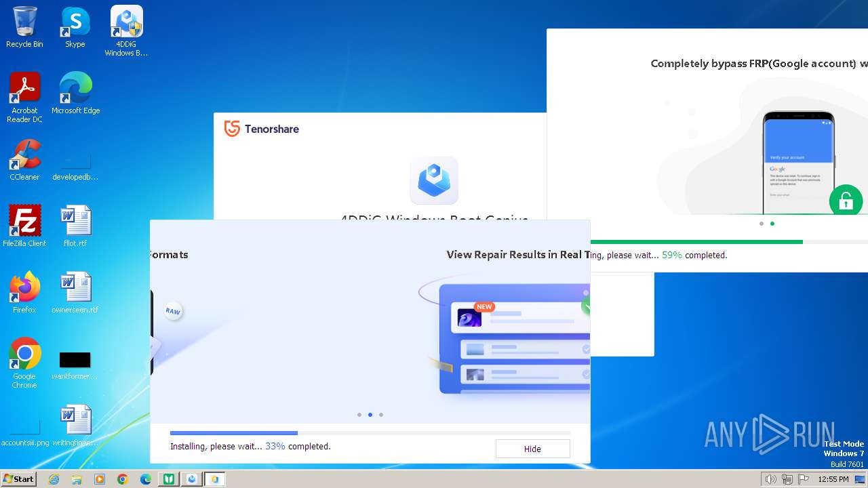Click the 'View Repair Results in Real T' heading
Image resolution: width=868 pixels, height=488 pixels.
pos(518,255)
